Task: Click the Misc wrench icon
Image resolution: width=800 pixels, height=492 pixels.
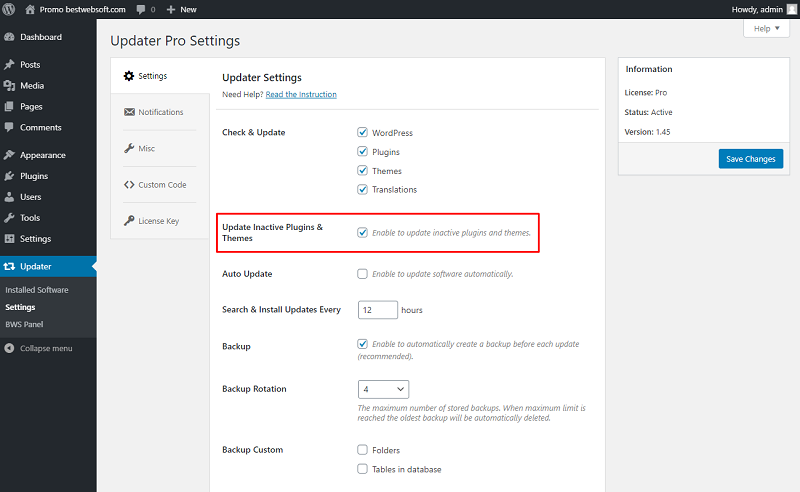Action: 129,148
